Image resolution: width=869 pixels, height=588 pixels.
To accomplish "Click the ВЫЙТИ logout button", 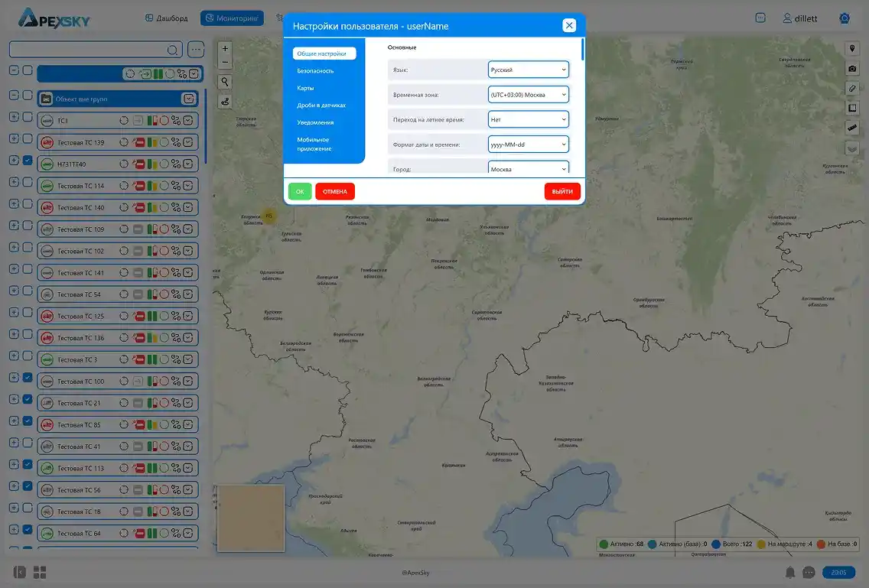I will pyautogui.click(x=562, y=192).
